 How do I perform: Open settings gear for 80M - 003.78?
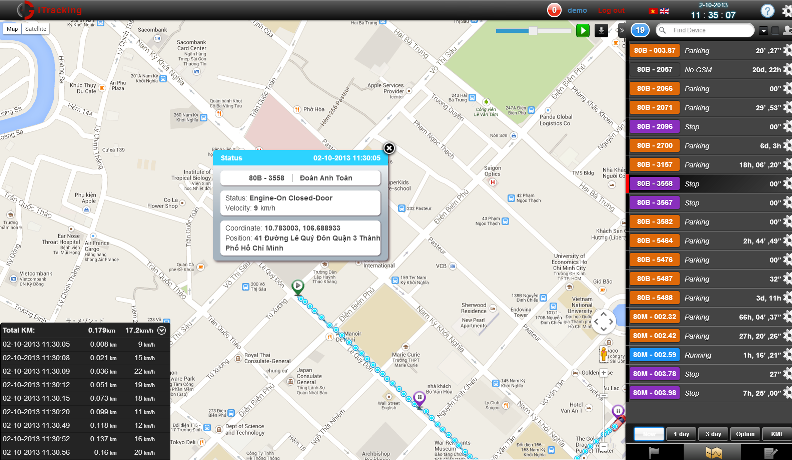787,374
